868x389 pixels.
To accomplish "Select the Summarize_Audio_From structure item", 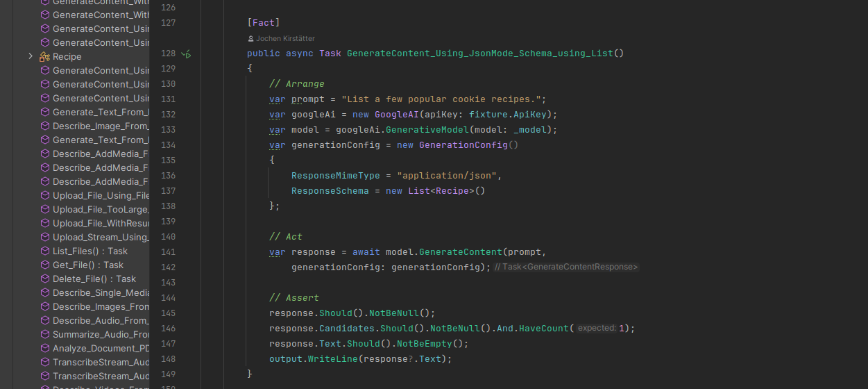I will pos(101,335).
